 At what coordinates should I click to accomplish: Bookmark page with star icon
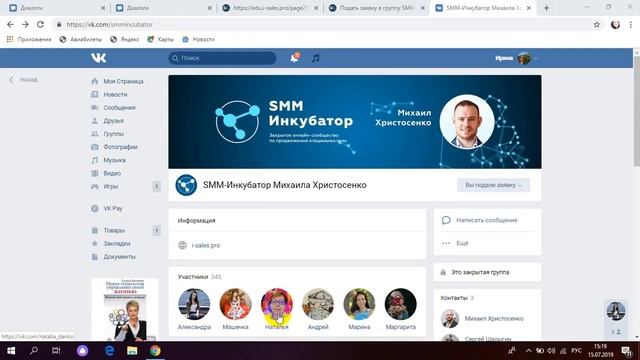point(596,24)
